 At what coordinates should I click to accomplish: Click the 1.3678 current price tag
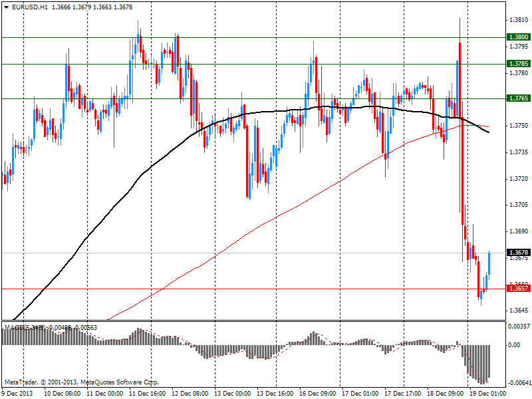(519, 253)
